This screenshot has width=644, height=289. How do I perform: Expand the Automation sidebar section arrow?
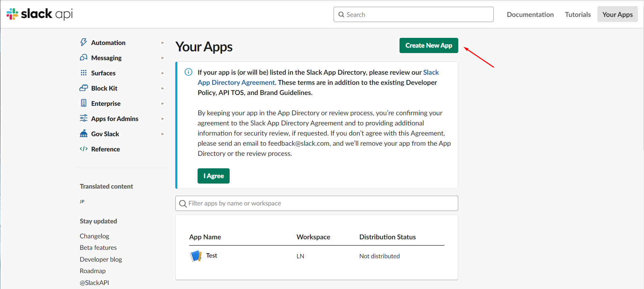point(162,43)
